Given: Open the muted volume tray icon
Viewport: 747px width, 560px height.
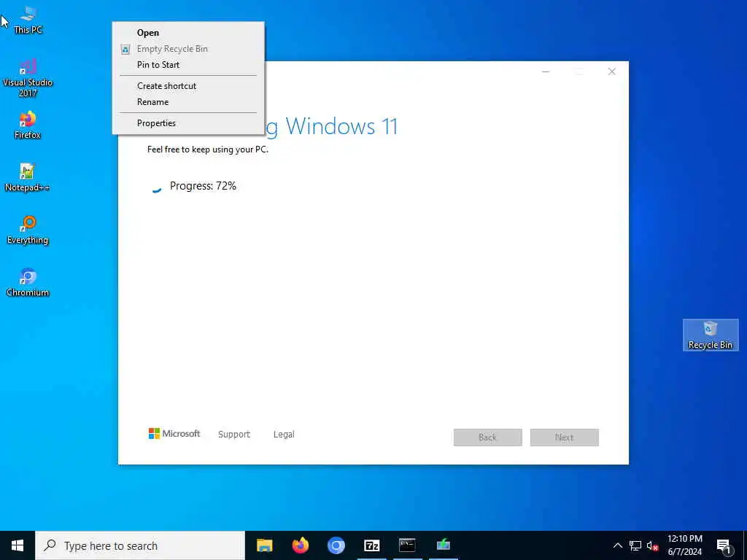Looking at the screenshot, I should pyautogui.click(x=652, y=545).
